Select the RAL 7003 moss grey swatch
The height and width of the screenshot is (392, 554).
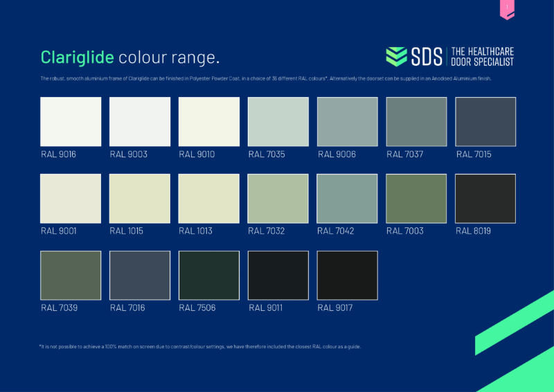[416, 198]
